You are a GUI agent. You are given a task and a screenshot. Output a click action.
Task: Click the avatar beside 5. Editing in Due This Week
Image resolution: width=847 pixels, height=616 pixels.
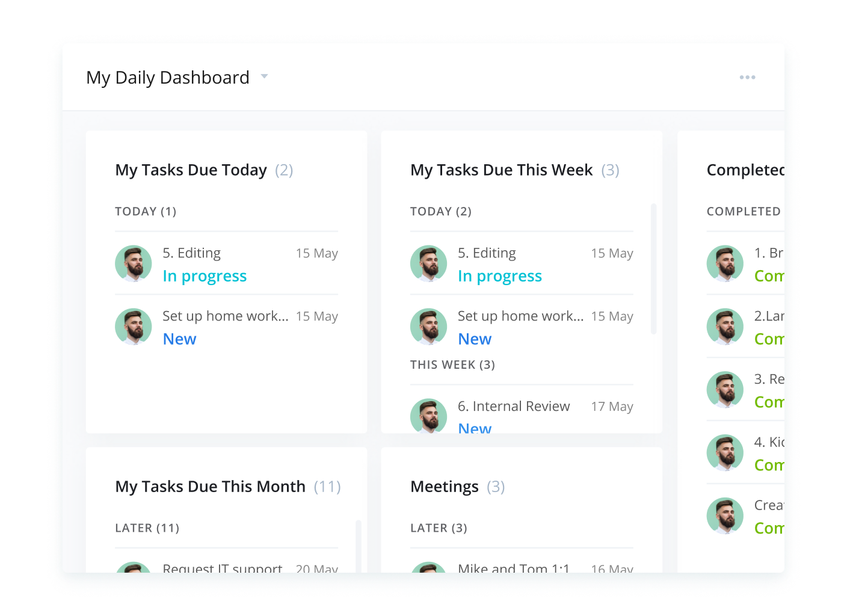(429, 263)
